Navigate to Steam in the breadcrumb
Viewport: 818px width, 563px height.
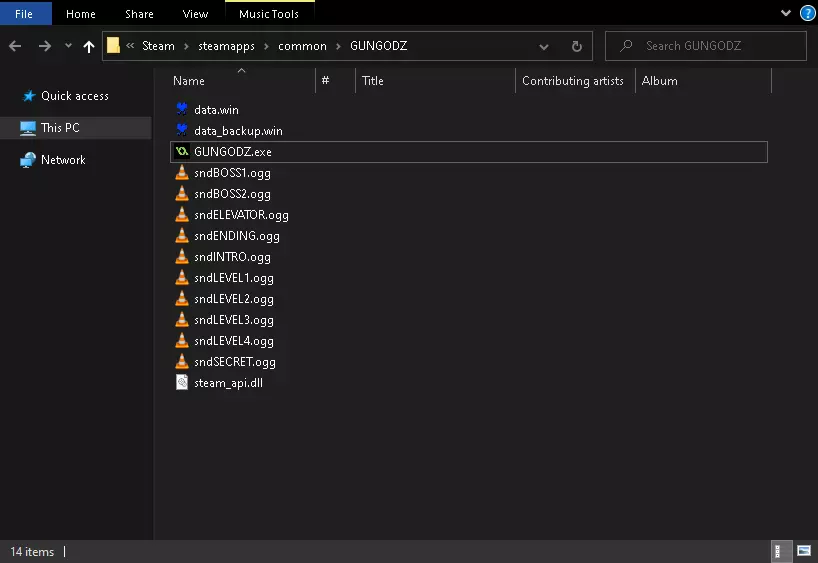159,46
